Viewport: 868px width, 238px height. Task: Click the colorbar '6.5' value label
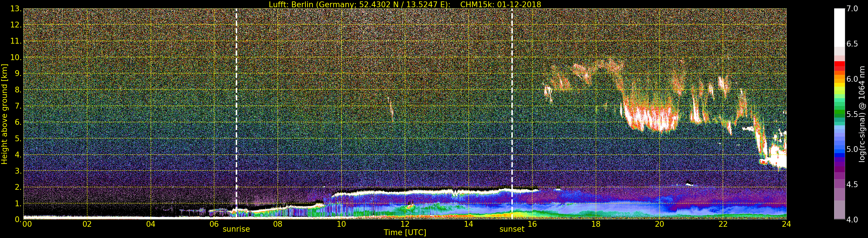852,44
